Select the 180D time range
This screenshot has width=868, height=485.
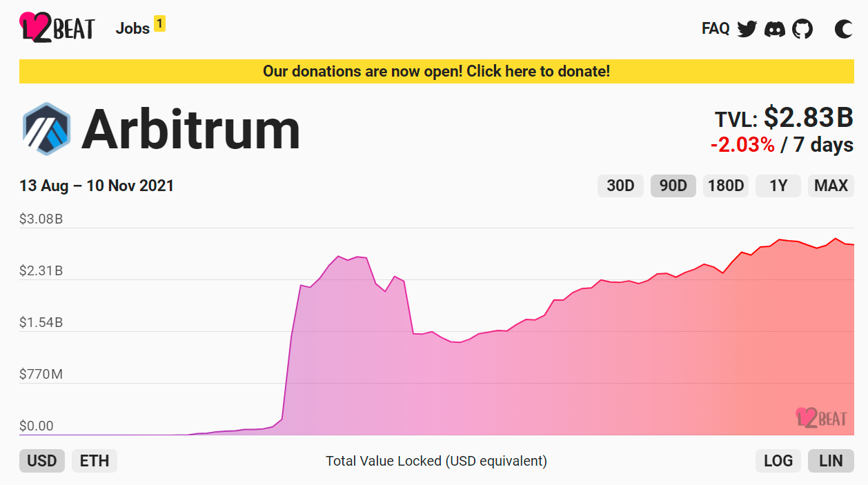[726, 186]
